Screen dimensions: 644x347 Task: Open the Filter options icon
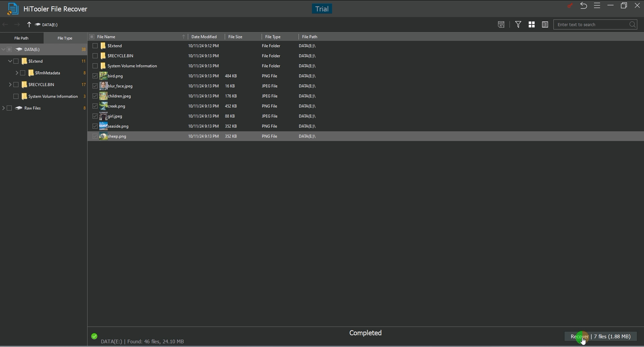click(x=518, y=24)
